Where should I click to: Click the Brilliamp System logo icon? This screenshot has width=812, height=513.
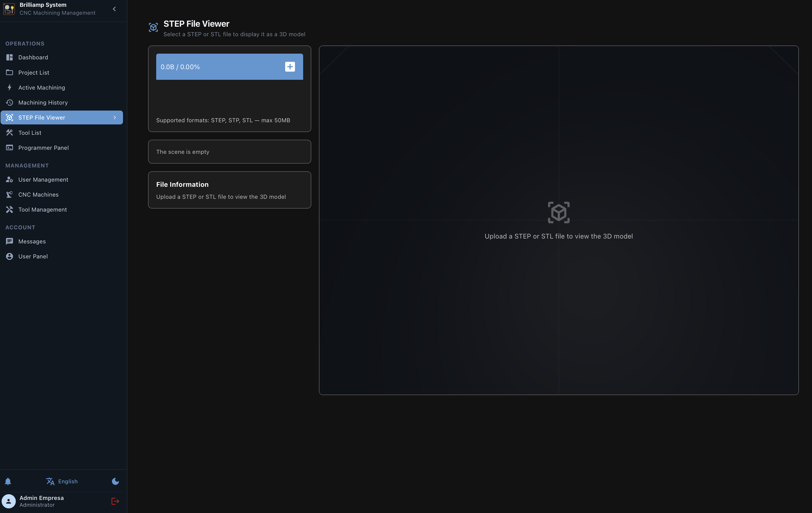pyautogui.click(x=9, y=9)
